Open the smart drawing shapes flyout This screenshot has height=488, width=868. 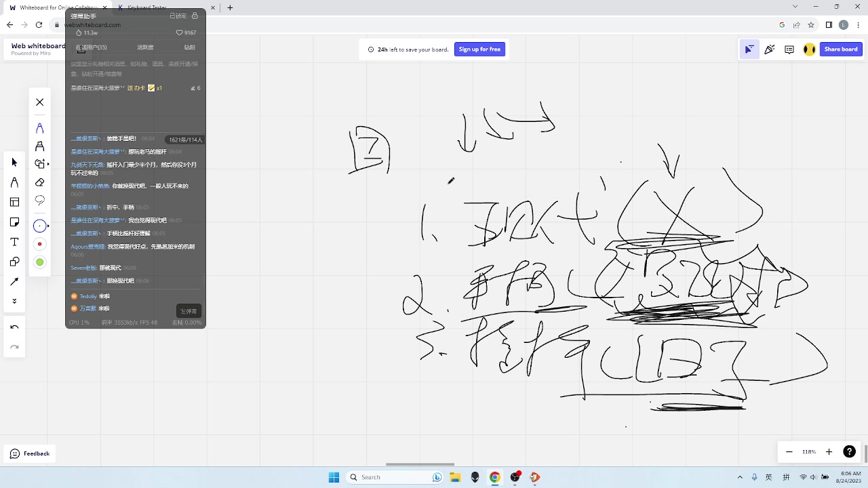(x=41, y=163)
